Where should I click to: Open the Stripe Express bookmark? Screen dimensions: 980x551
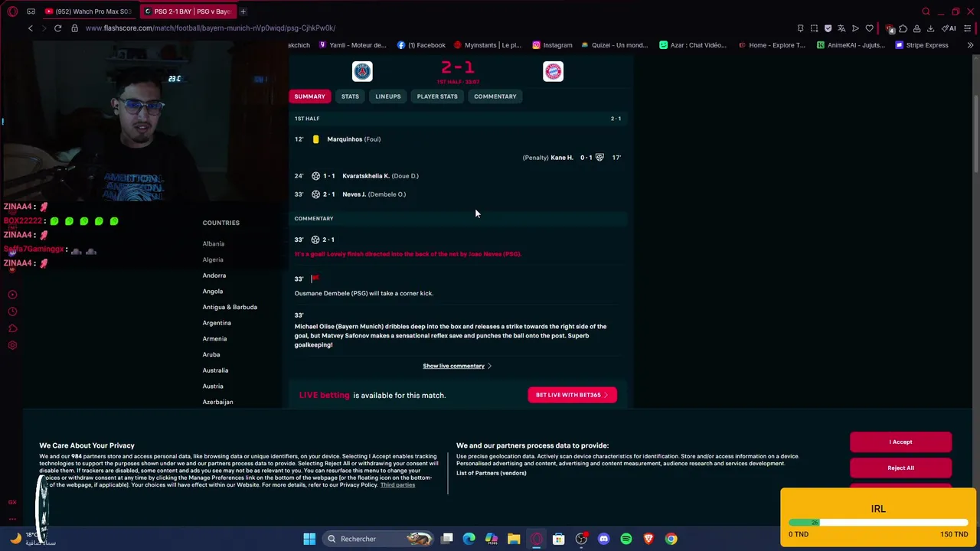click(x=922, y=45)
